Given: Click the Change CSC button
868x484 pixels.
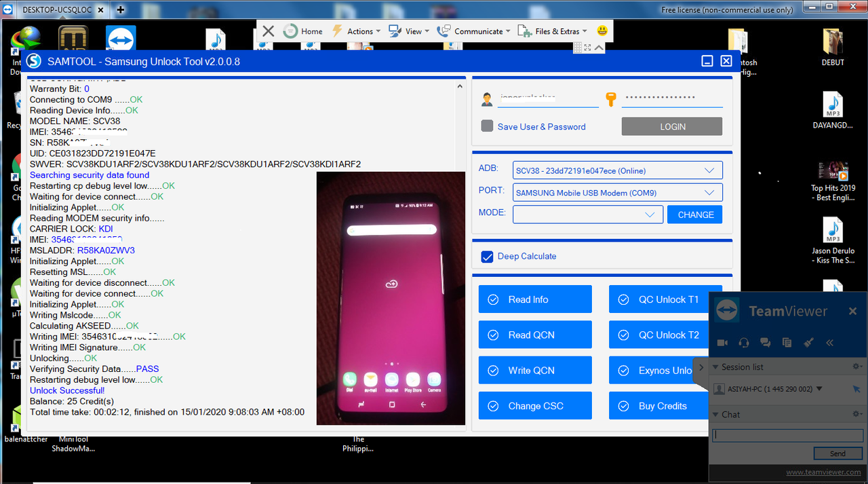Looking at the screenshot, I should [x=535, y=406].
